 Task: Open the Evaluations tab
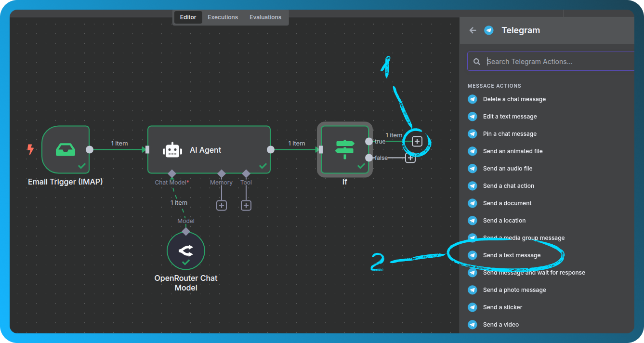265,17
